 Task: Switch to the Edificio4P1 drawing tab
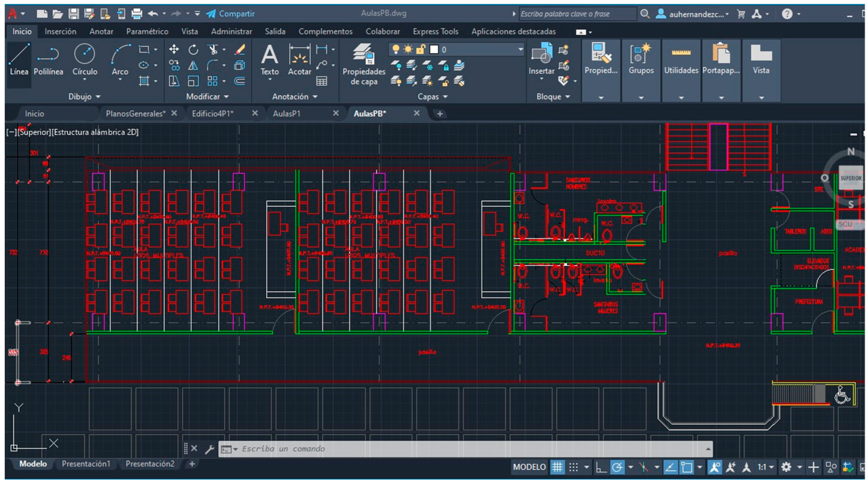click(x=213, y=114)
